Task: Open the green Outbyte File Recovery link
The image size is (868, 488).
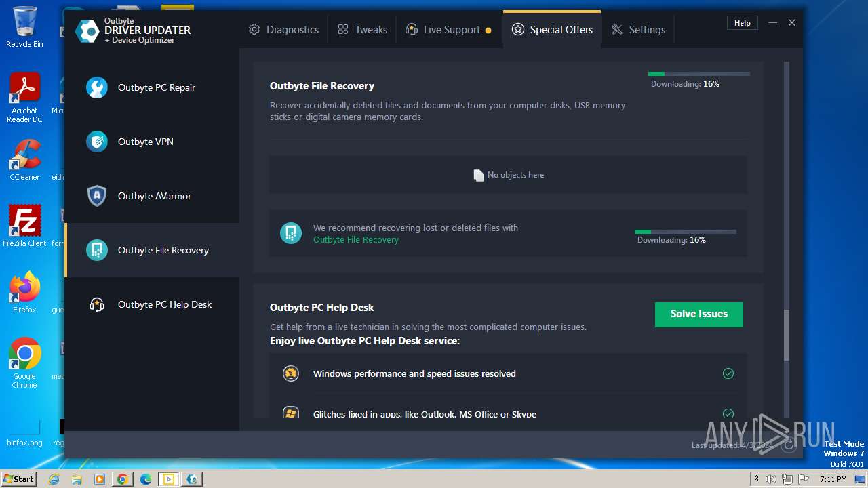Action: tap(356, 240)
